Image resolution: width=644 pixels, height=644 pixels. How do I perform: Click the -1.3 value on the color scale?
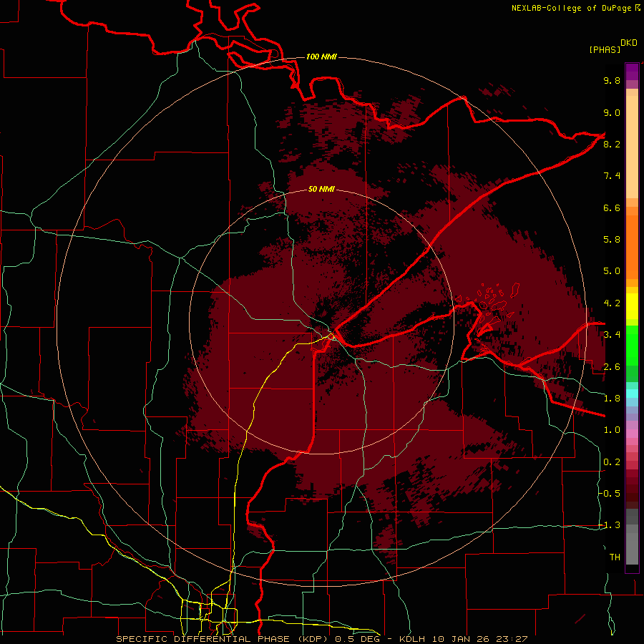610,525
